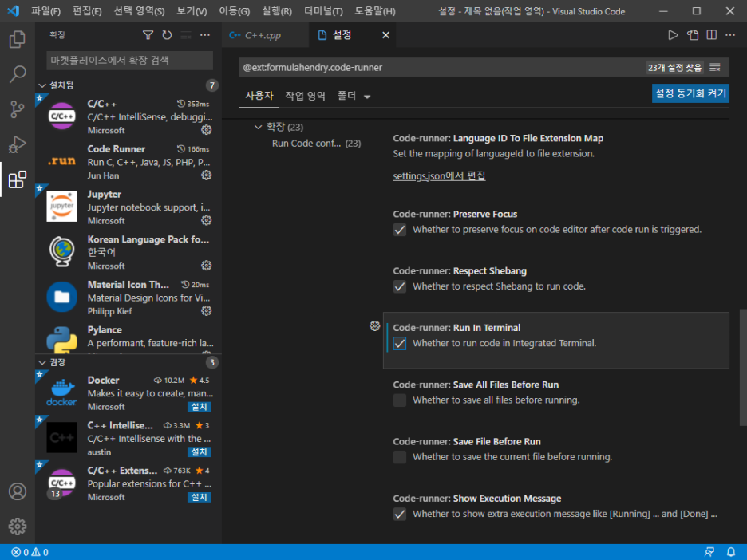
Task: Open settings JSON file icon
Action: pyautogui.click(x=692, y=35)
